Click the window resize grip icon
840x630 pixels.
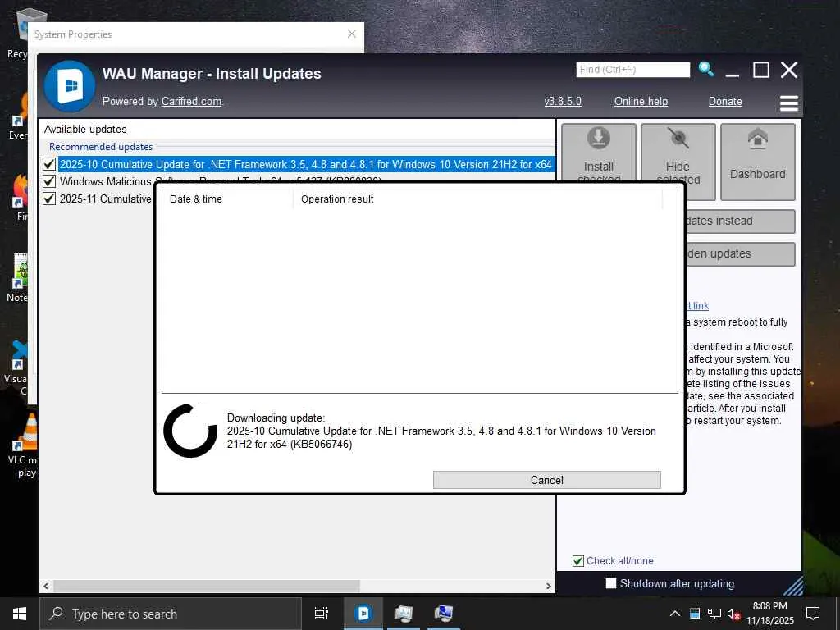click(x=793, y=586)
